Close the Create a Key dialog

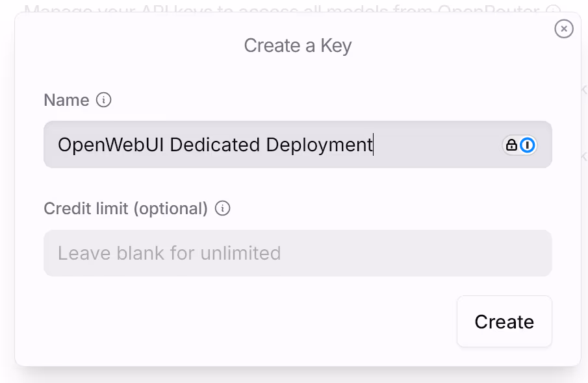coord(564,29)
